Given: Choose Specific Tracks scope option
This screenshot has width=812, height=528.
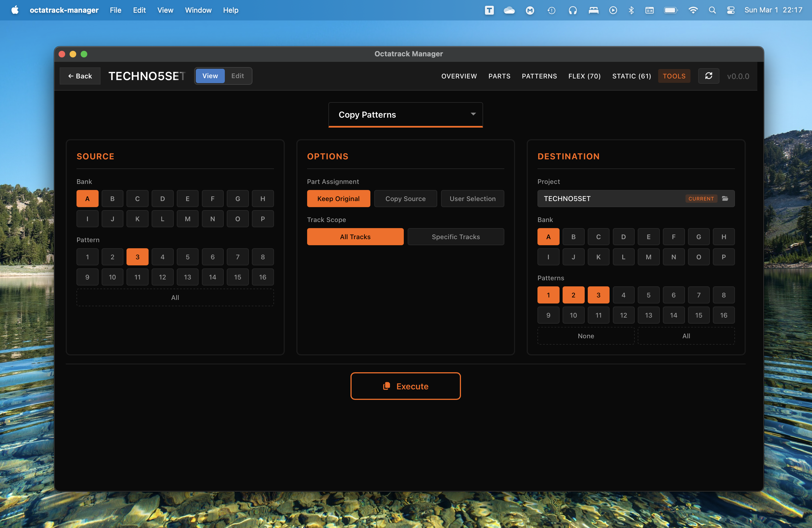Looking at the screenshot, I should [x=455, y=237].
